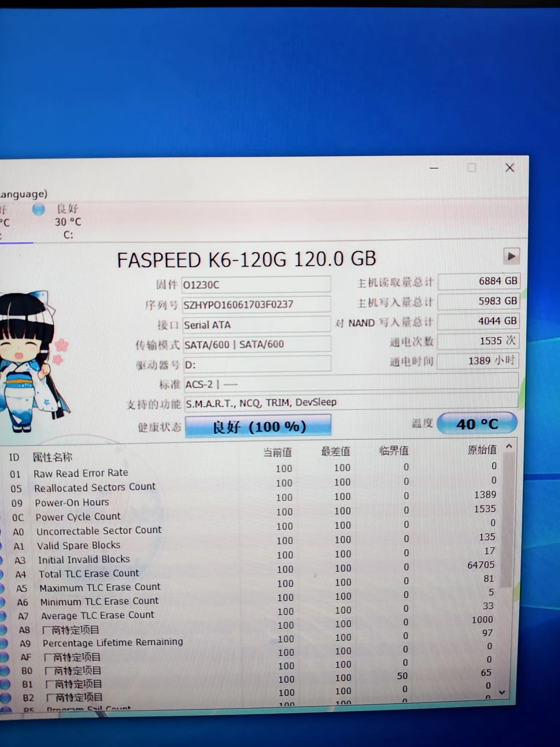Click the 良好 (100 %) health status button
This screenshot has width=560, height=747.
(258, 426)
